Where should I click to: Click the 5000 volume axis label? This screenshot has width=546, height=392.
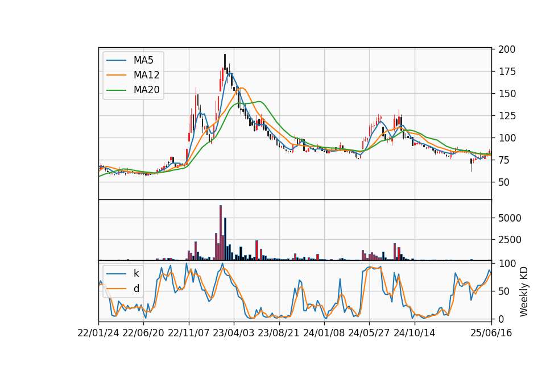coord(510,218)
